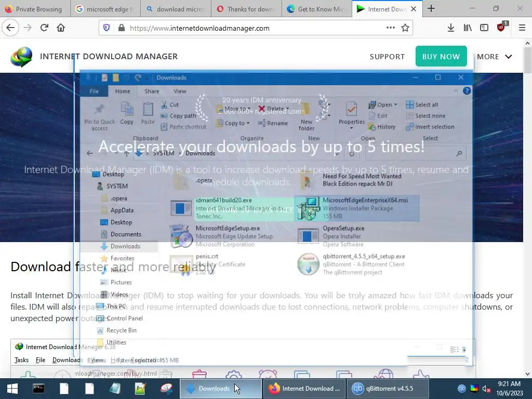This screenshot has height=399, width=532.
Task: Click the Firefox back arrow button
Action: click(10, 28)
